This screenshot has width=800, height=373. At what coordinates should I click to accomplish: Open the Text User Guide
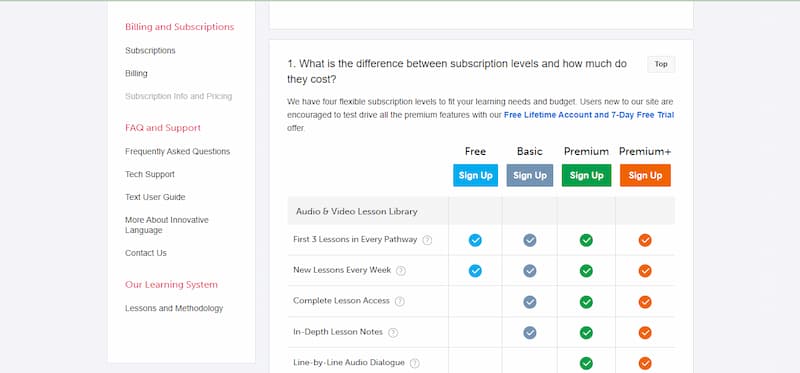coord(155,197)
